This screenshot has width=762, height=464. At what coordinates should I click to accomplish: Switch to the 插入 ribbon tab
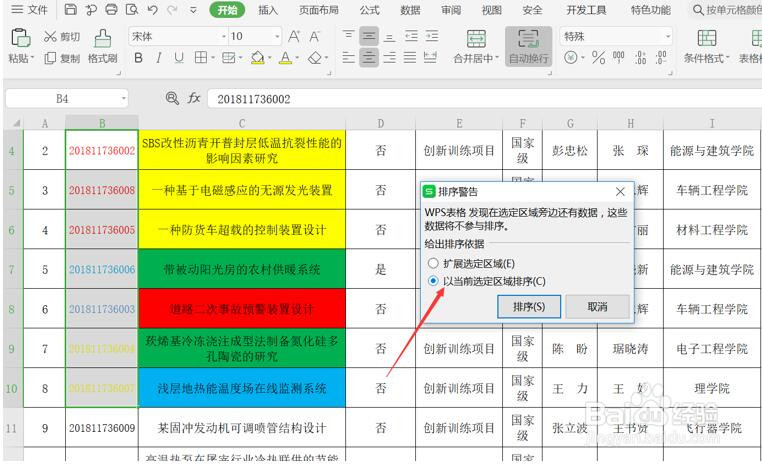[268, 10]
